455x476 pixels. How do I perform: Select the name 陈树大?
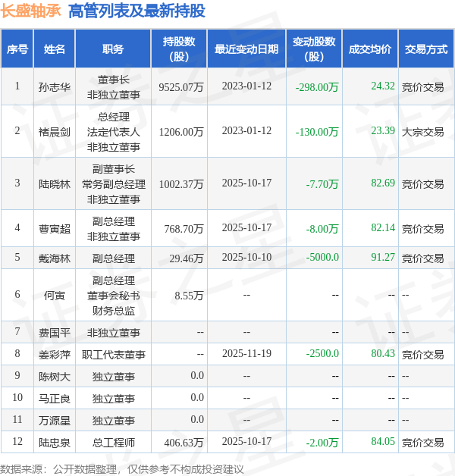click(55, 377)
